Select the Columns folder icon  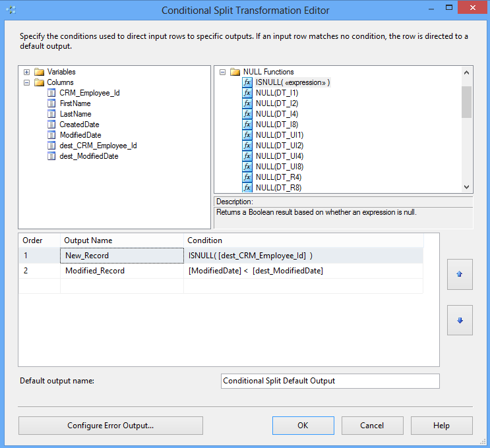tap(40, 83)
